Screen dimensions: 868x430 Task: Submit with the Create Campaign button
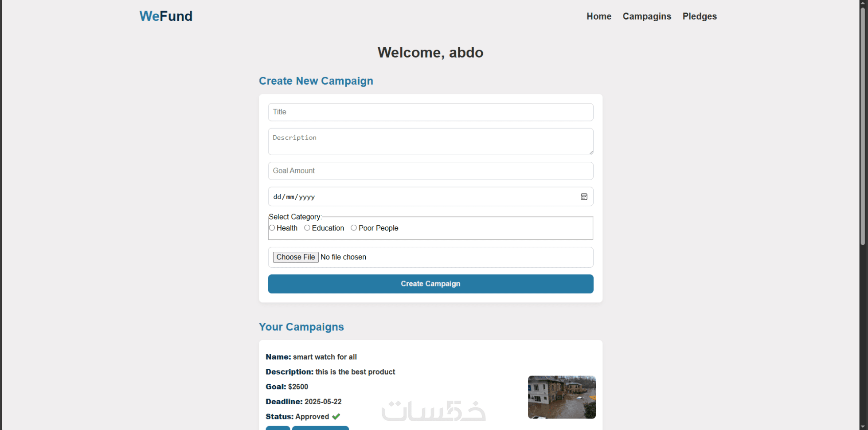pyautogui.click(x=430, y=284)
